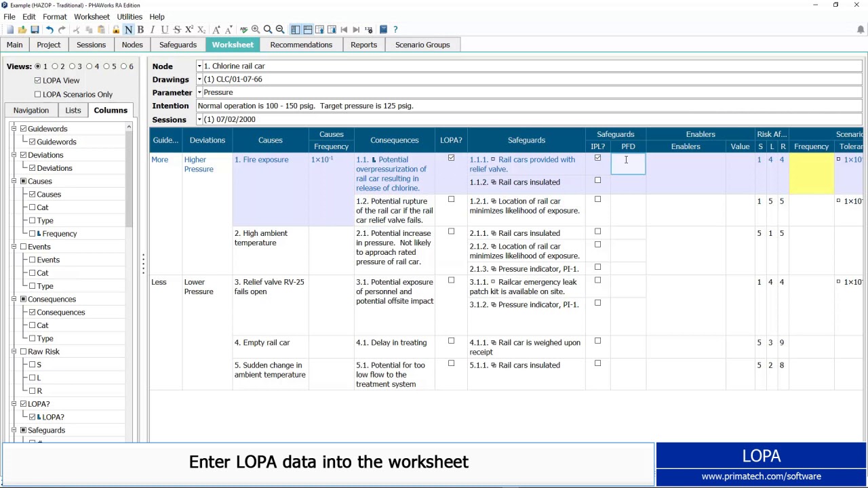The image size is (868, 488).
Task: Click the Consequences column header
Action: (x=395, y=140)
